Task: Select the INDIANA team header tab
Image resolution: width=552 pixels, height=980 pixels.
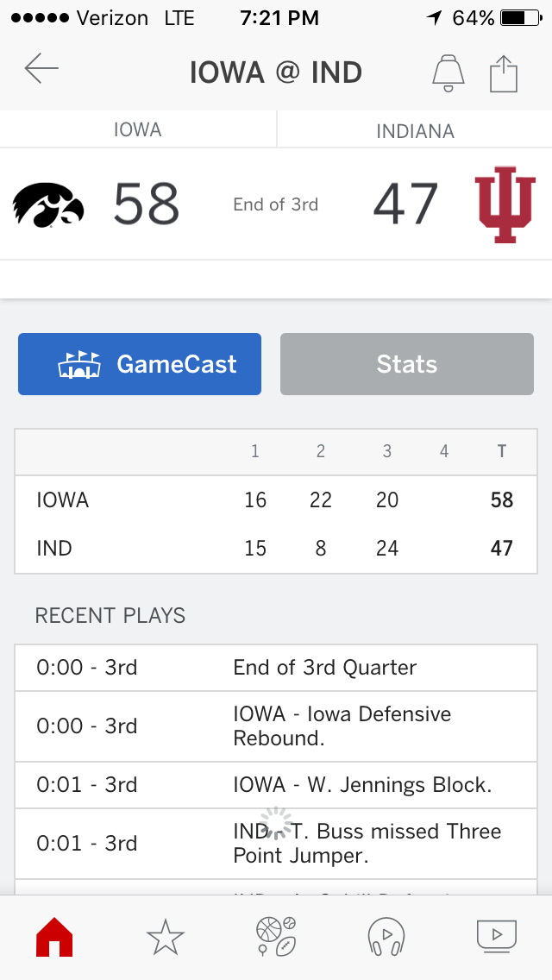Action: click(415, 131)
